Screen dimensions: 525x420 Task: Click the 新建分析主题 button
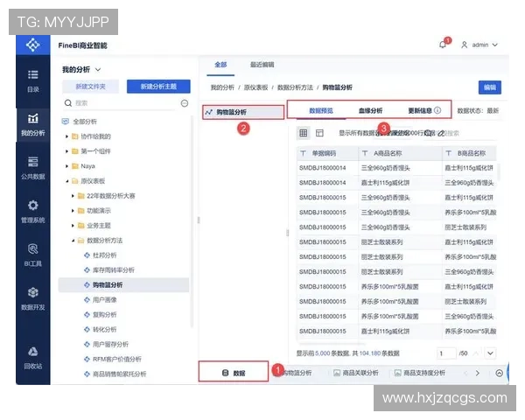pyautogui.click(x=158, y=87)
